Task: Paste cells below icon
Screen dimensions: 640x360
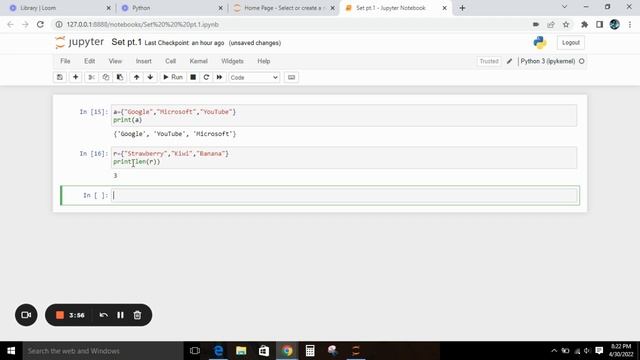Action: coord(120,77)
